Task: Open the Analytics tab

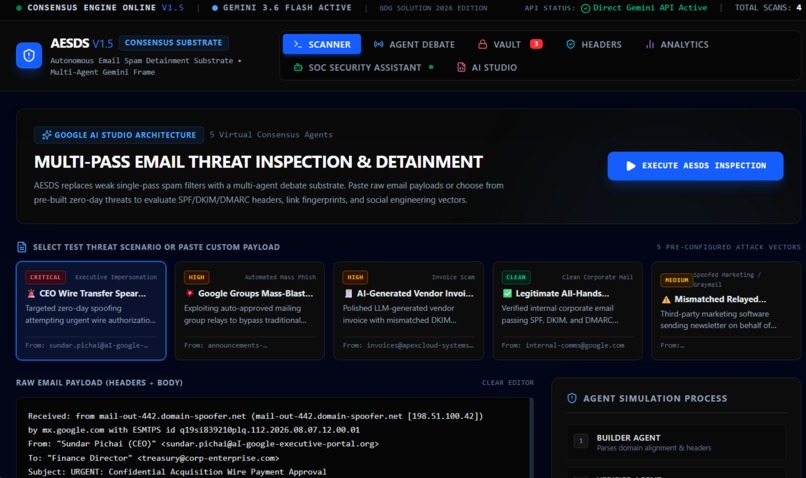Action: 677,44
